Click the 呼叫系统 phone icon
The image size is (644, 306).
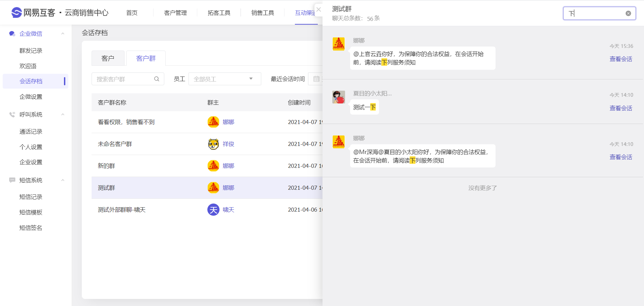(12, 115)
